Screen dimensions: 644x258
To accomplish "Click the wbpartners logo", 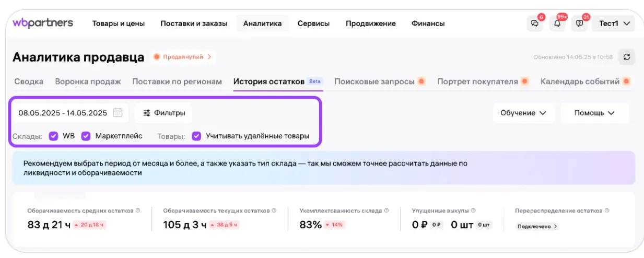I will coord(43,23).
